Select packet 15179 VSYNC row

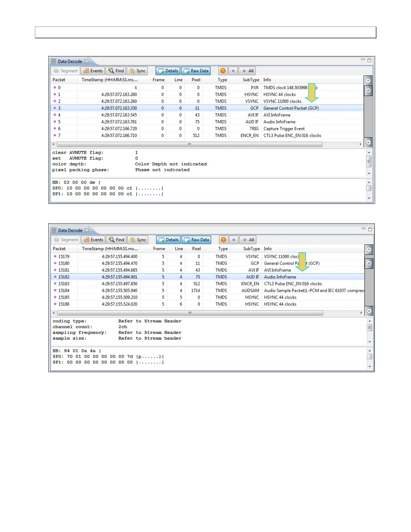(208, 257)
